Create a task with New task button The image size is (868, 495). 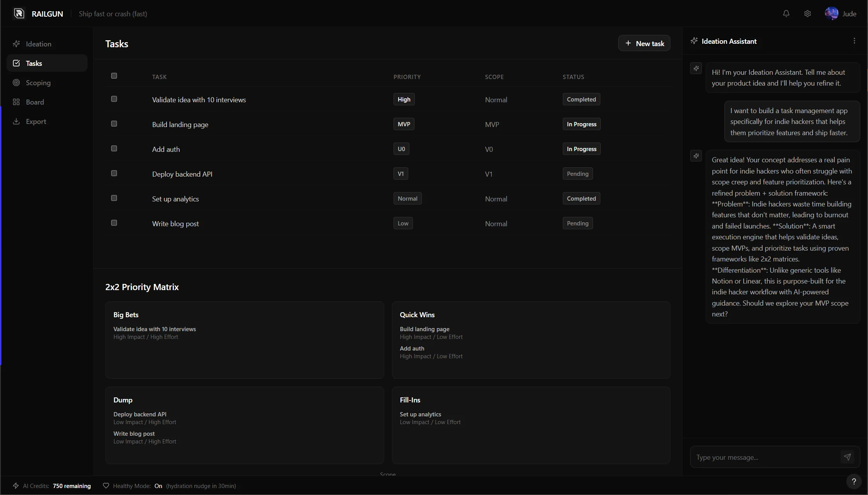click(644, 43)
